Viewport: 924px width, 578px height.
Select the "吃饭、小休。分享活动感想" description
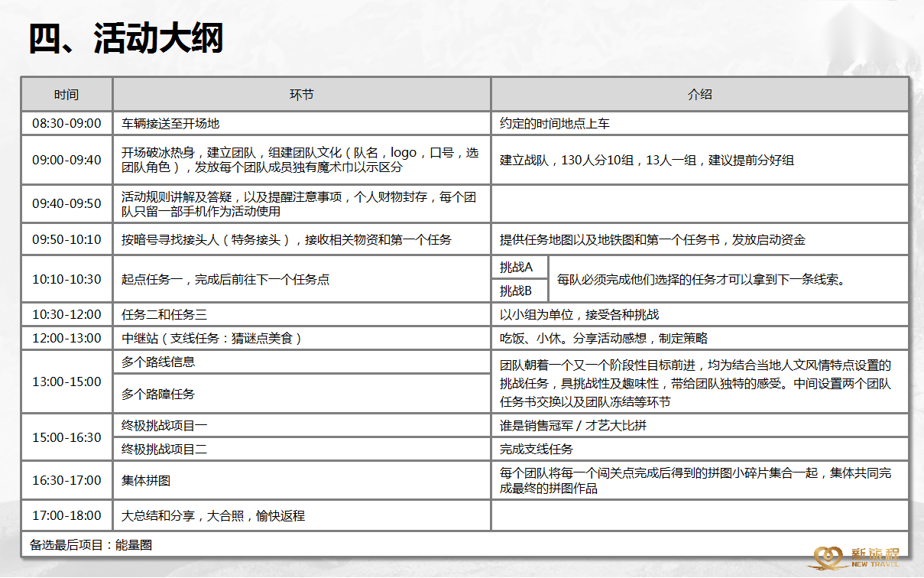pos(700,338)
